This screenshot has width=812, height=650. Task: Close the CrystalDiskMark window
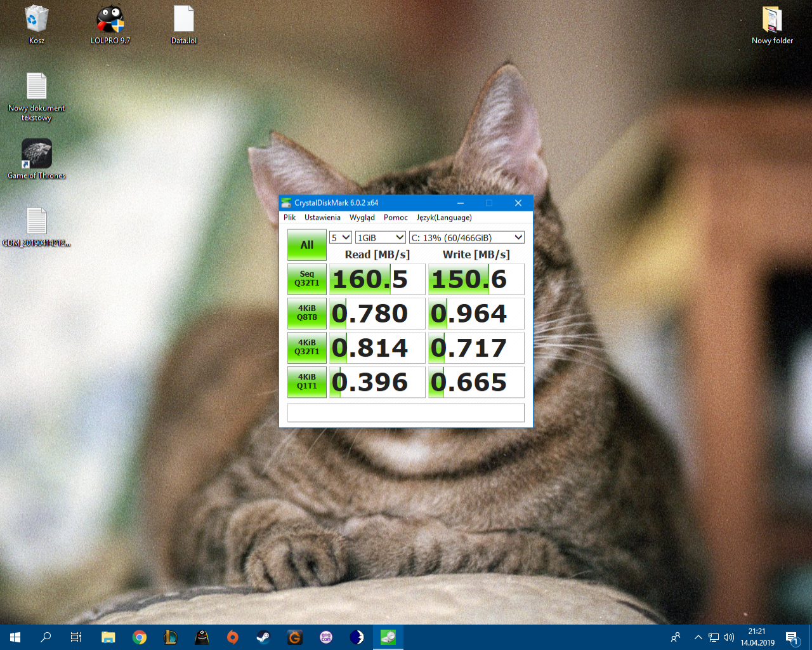[x=518, y=203]
